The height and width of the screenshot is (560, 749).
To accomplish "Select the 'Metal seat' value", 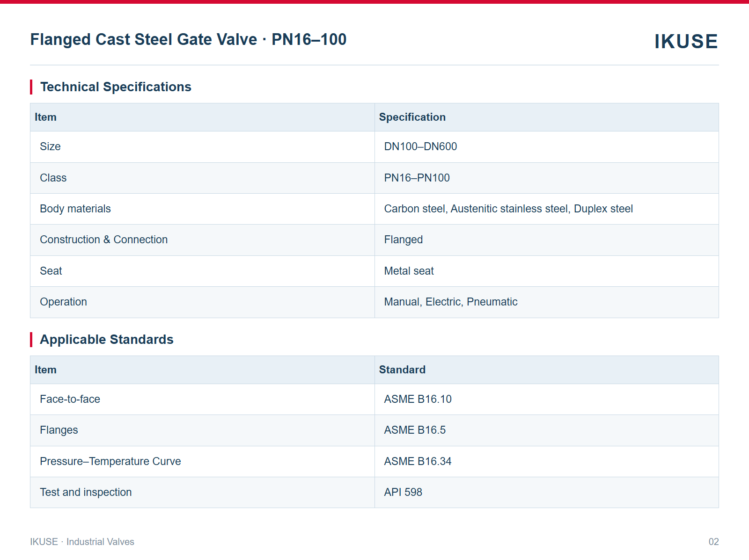I will pos(409,271).
